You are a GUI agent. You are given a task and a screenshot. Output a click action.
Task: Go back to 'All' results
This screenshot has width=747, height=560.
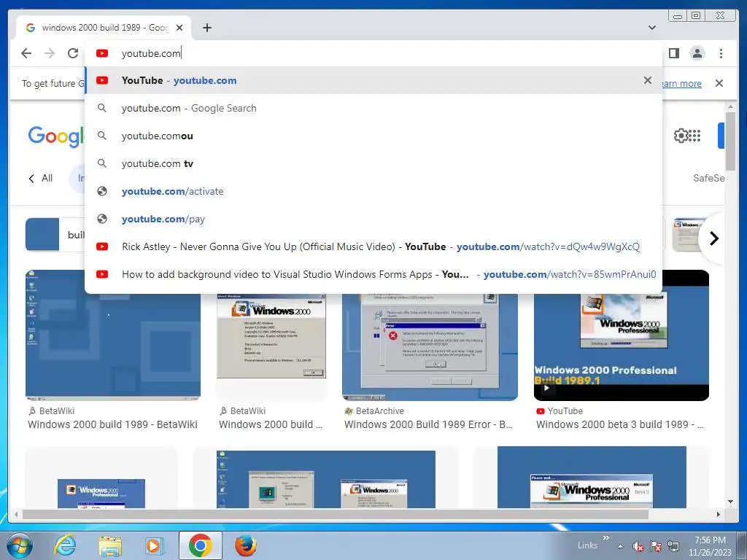[41, 178]
